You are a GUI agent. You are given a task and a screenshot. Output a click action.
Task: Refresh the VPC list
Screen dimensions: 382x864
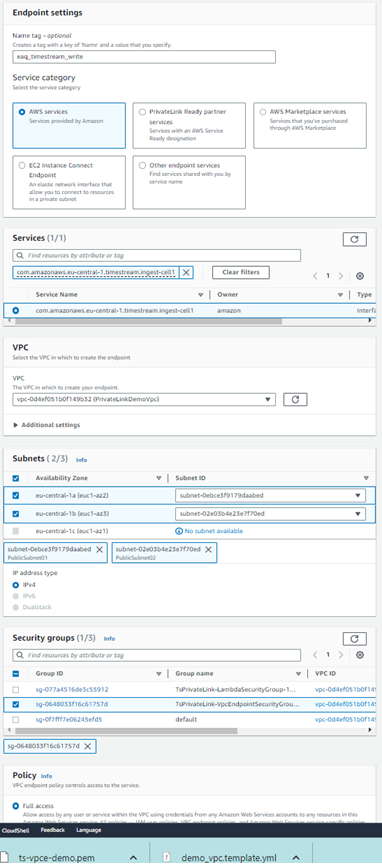[x=295, y=399]
